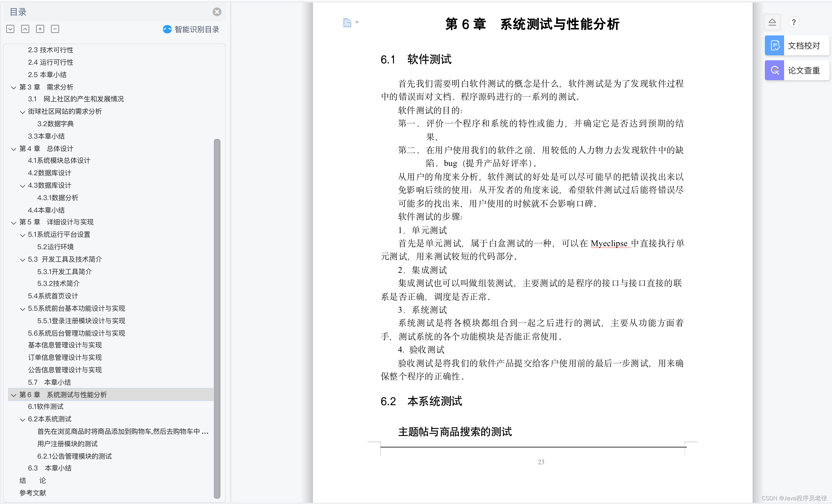The width and height of the screenshot is (832, 504).
Task: Navigate to 公告信息管理设计与实现
Action: pos(65,370)
